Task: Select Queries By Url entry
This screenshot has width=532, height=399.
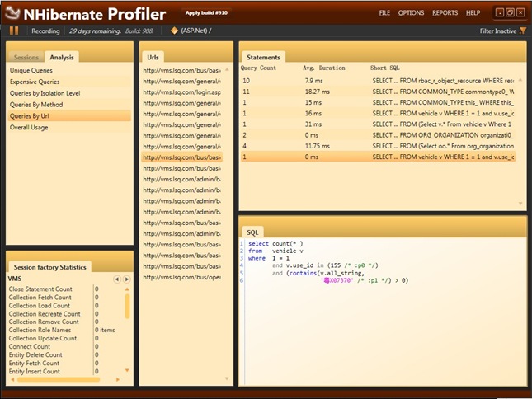Action: click(69, 116)
